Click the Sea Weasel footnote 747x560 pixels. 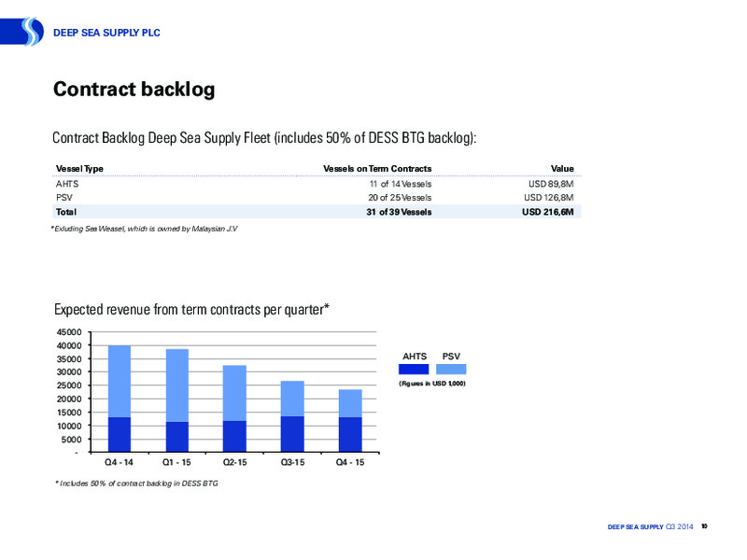[145, 229]
